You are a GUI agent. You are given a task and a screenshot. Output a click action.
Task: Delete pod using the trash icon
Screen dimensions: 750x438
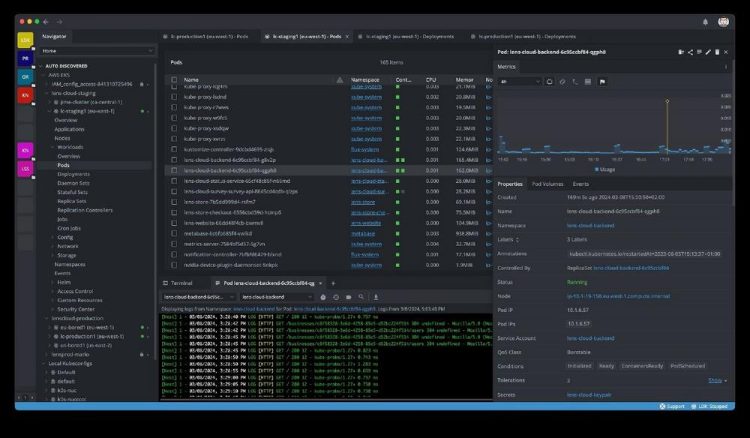click(716, 52)
